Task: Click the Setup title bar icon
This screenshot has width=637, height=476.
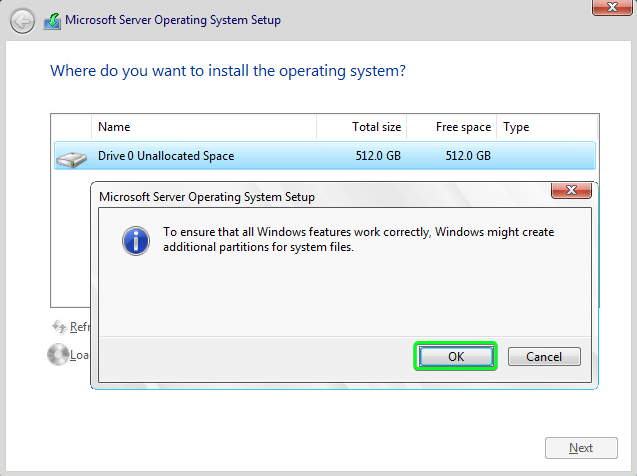Action: [52, 21]
